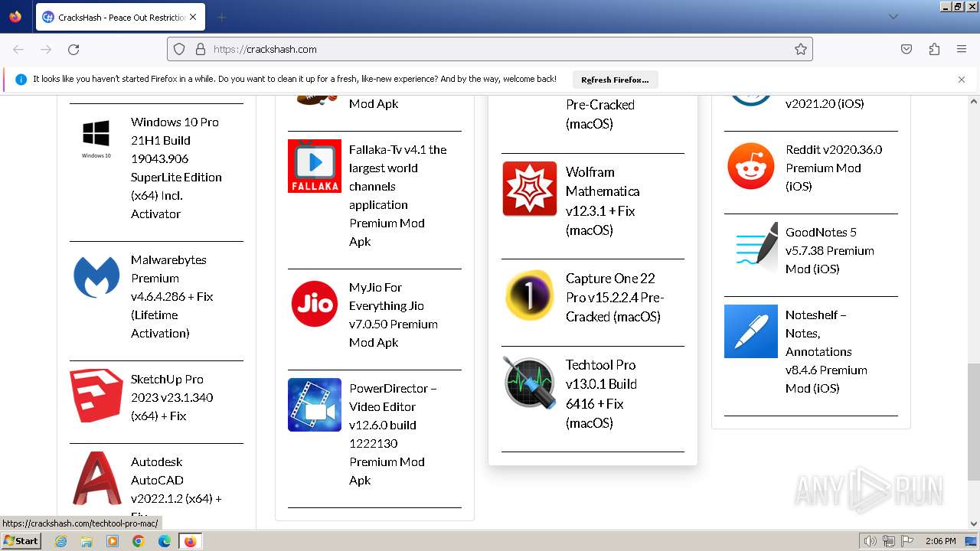Launch Internet Explorer from taskbar
Viewport: 980px width, 551px height.
click(x=60, y=541)
